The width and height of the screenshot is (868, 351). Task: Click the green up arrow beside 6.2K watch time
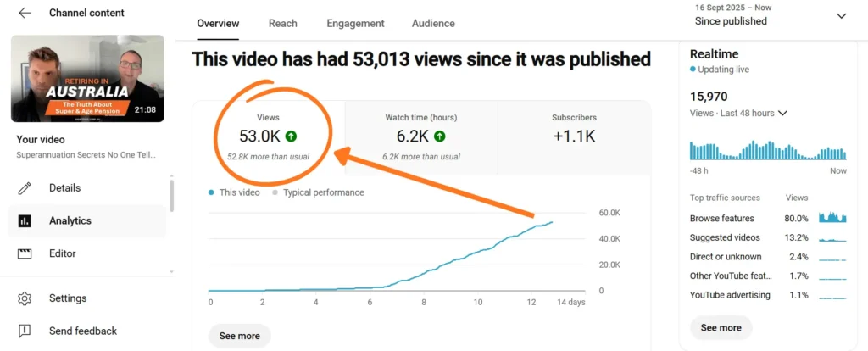pyautogui.click(x=440, y=136)
